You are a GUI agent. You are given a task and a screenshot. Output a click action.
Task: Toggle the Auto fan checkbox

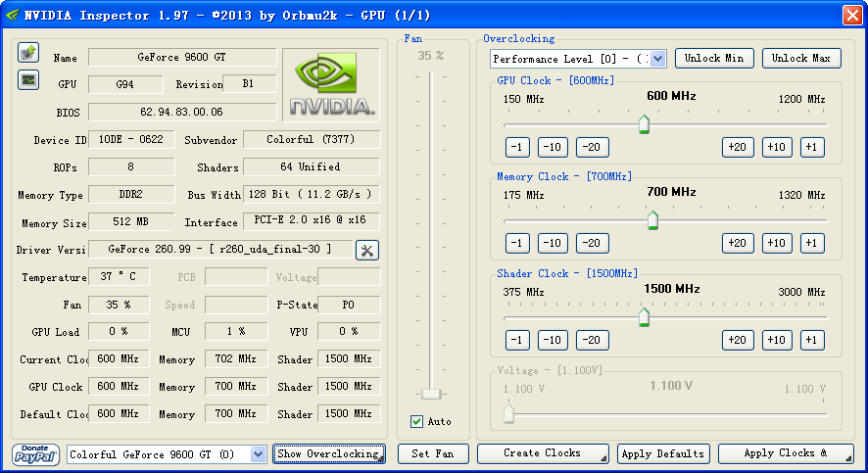click(416, 421)
